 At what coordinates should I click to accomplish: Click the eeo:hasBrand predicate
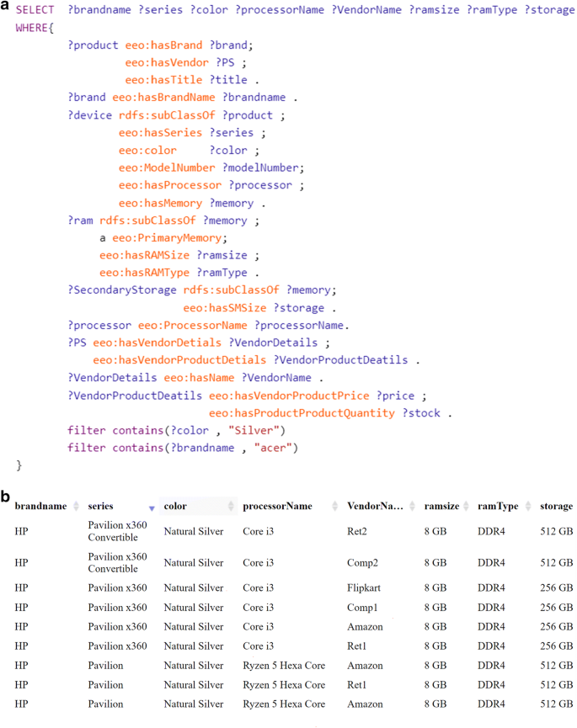[163, 45]
